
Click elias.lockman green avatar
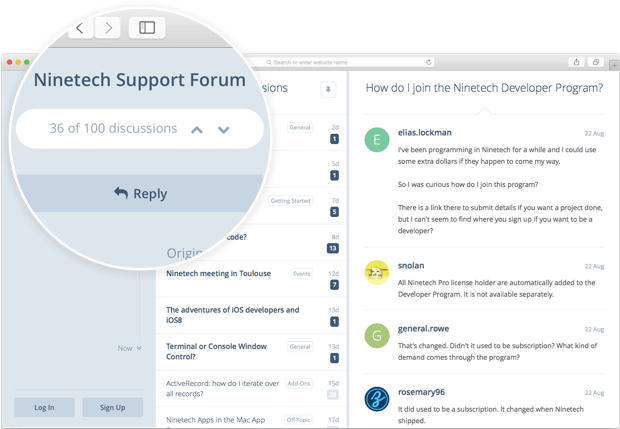click(x=377, y=140)
